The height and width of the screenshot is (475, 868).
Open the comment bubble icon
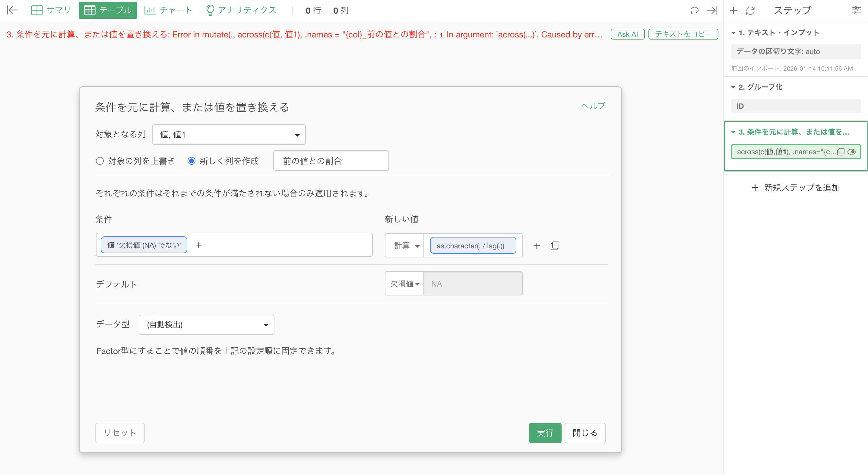click(x=694, y=11)
